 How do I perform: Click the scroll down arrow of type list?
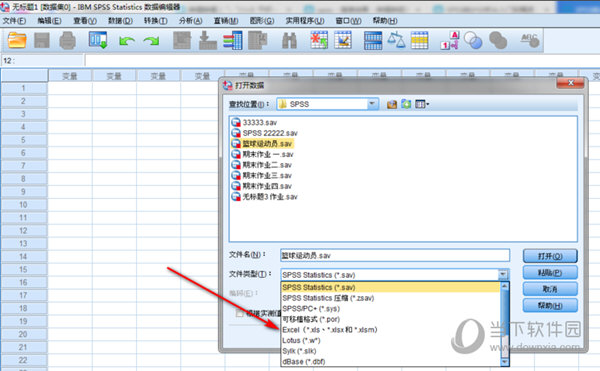[x=504, y=362]
